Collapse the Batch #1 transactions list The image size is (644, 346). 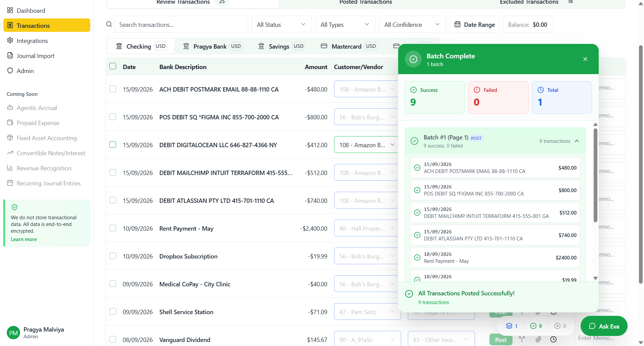577,141
